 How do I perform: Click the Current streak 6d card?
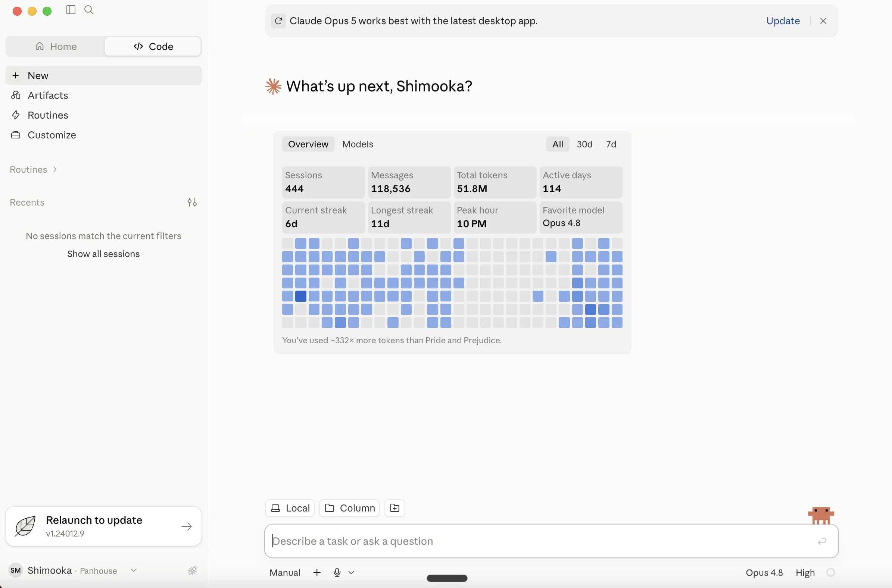pyautogui.click(x=323, y=218)
